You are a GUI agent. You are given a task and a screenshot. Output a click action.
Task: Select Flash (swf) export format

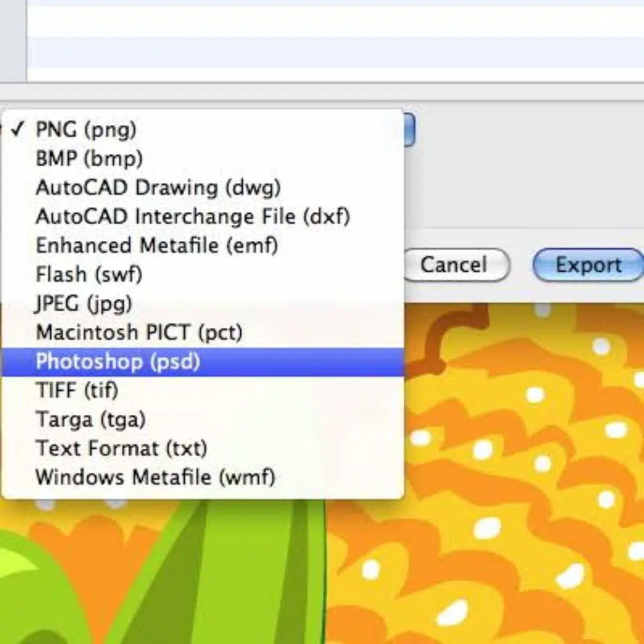[x=89, y=274]
